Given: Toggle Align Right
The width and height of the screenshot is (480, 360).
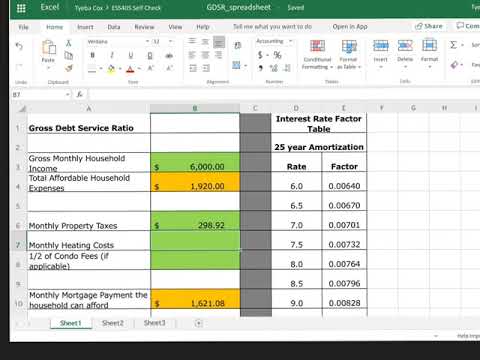Looking at the screenshot, I should (219, 55).
